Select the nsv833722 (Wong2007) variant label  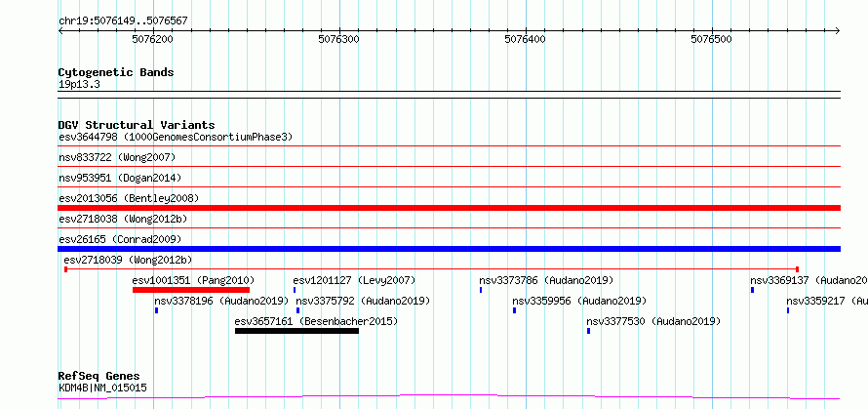click(x=117, y=158)
